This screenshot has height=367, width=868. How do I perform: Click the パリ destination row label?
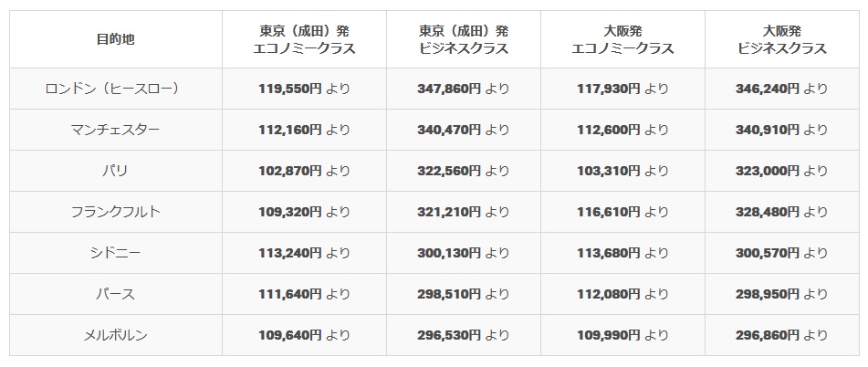[x=116, y=171]
